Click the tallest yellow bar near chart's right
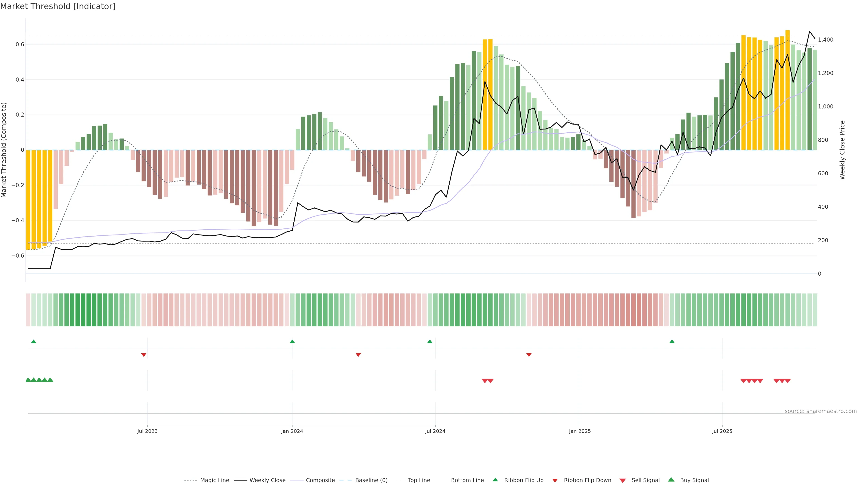 pyautogui.click(x=788, y=90)
